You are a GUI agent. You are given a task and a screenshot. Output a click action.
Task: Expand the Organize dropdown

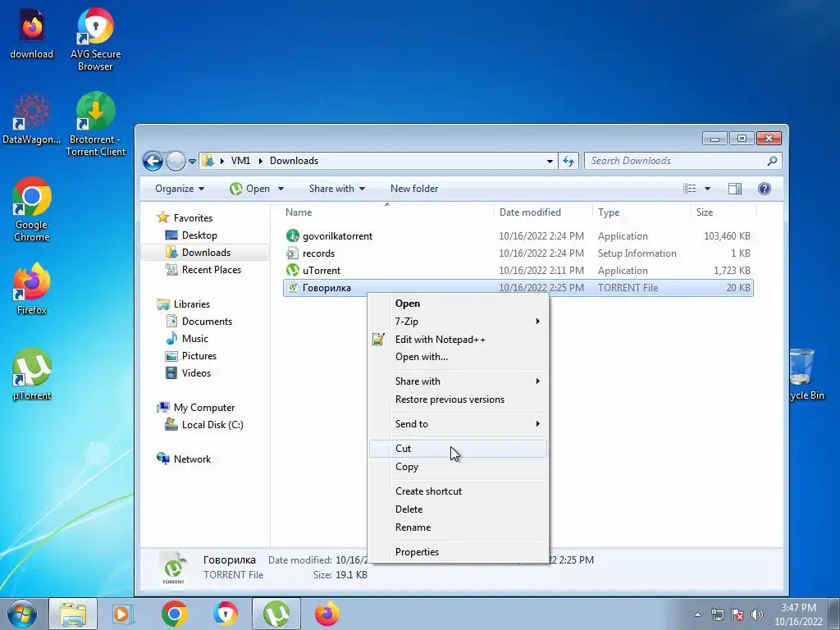[x=180, y=189]
